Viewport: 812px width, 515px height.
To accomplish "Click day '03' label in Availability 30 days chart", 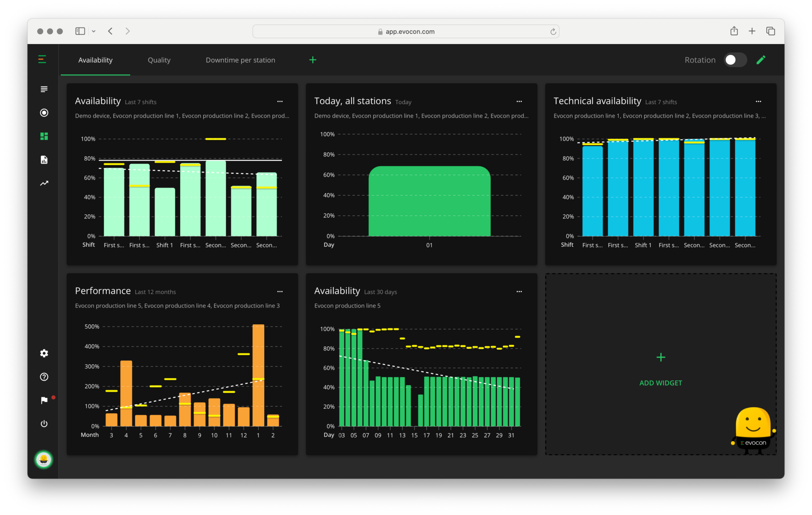I will click(x=342, y=435).
